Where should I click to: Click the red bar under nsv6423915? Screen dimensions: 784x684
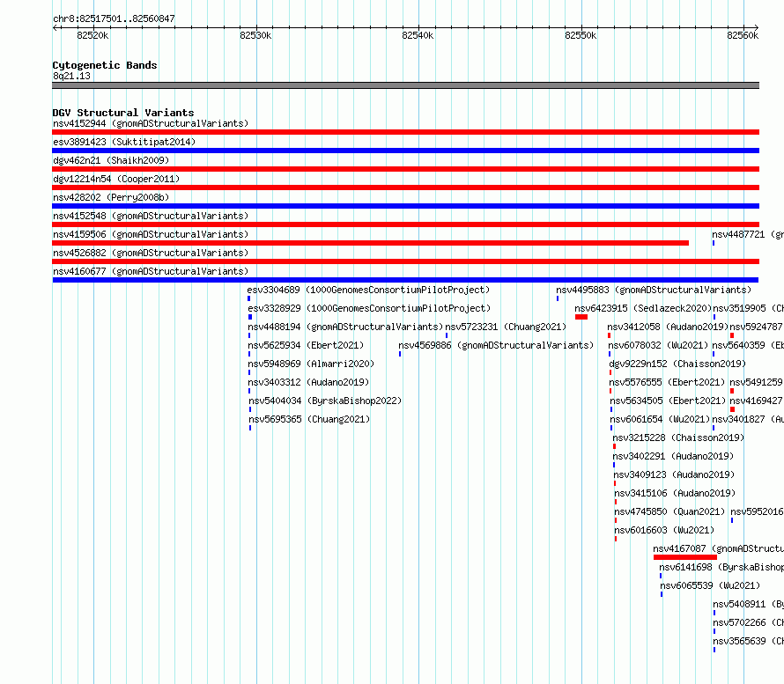(581, 317)
